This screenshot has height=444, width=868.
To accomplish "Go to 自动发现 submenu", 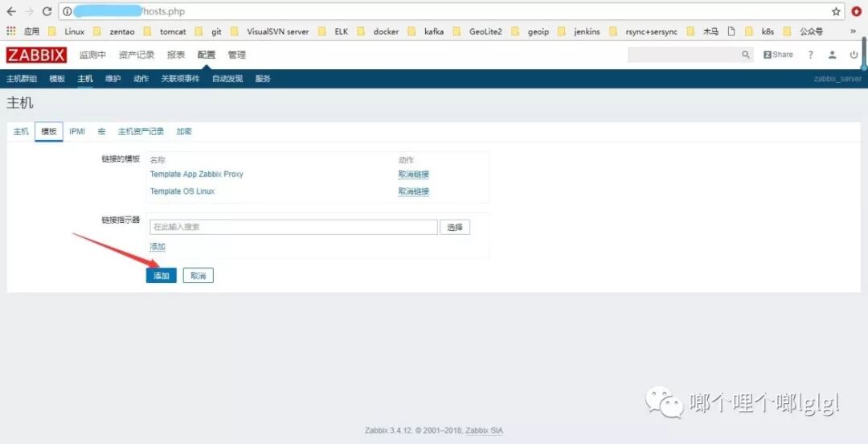I will pos(227,79).
